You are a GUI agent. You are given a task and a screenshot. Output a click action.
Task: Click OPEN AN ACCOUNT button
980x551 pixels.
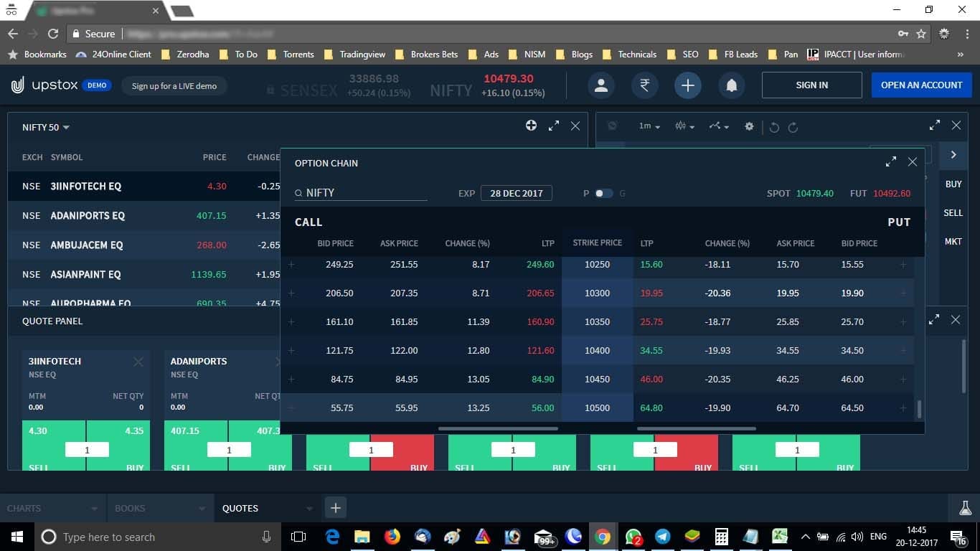921,85
